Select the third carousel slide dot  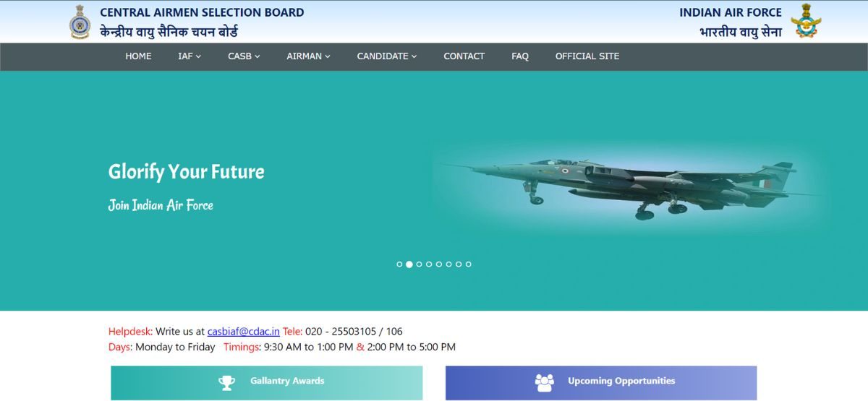click(419, 264)
